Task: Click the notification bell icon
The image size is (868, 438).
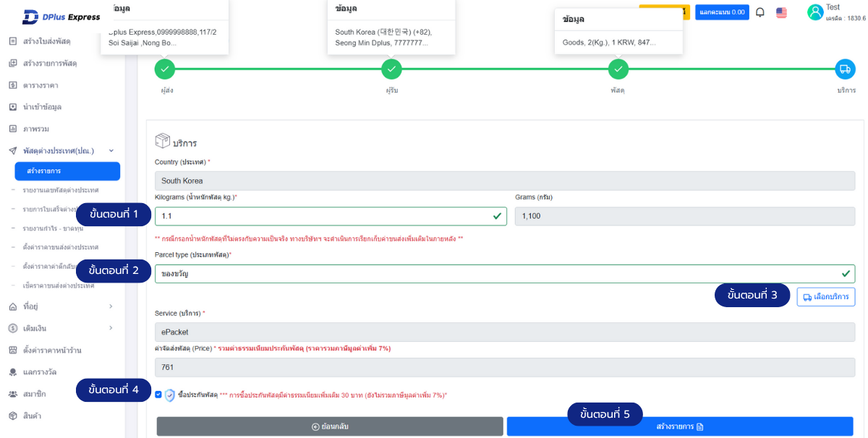Action: point(760,12)
